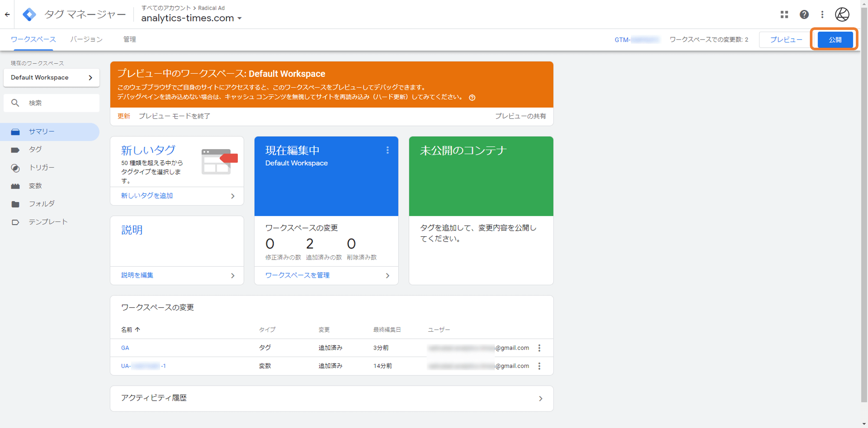Click the 新しいタグを追加 link
868x428 pixels.
tap(147, 196)
